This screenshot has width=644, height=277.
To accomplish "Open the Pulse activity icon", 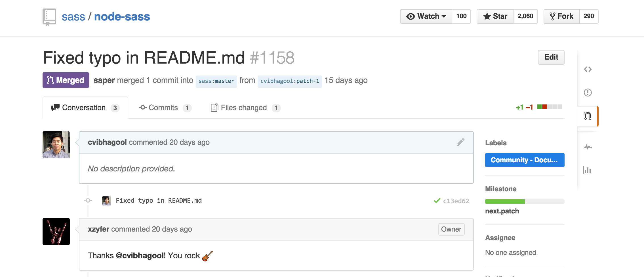I will (588, 147).
